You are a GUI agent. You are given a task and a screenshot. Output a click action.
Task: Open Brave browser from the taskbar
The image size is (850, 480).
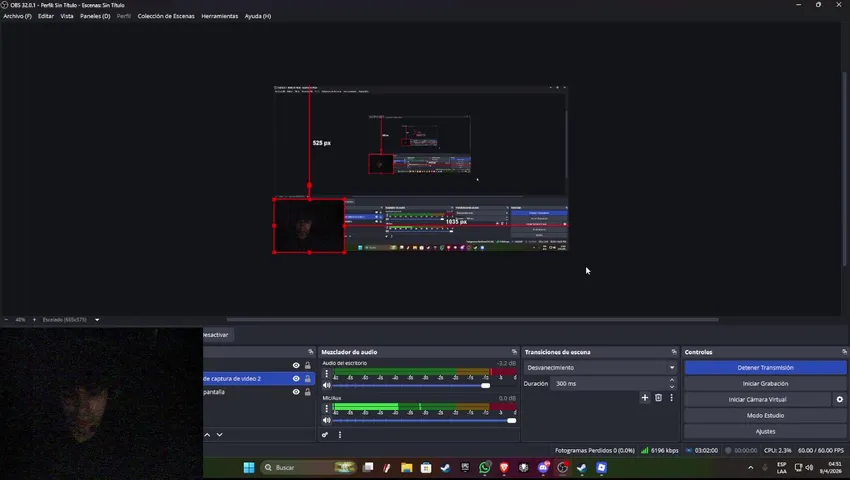[x=504, y=468]
